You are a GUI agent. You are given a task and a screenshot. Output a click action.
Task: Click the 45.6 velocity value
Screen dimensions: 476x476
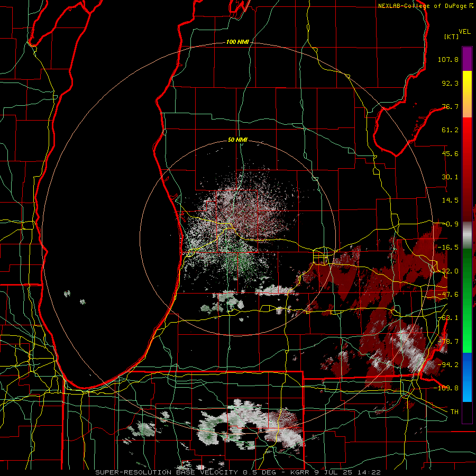pyautogui.click(x=450, y=153)
